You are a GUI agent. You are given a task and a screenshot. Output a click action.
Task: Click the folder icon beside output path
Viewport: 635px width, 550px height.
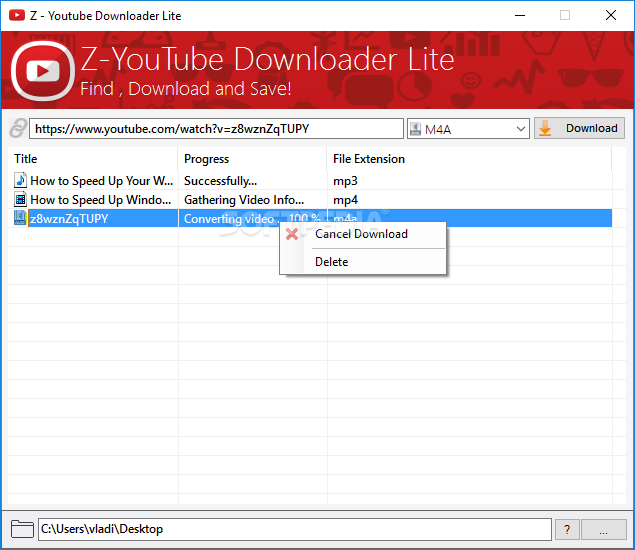coord(22,529)
